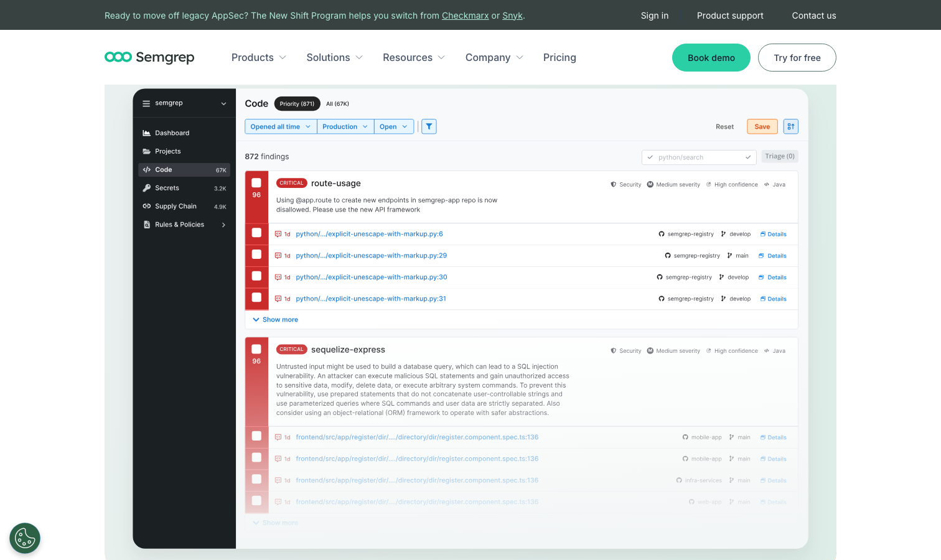Open the python/search dropdown
This screenshot has height=560, width=941.
coord(699,157)
